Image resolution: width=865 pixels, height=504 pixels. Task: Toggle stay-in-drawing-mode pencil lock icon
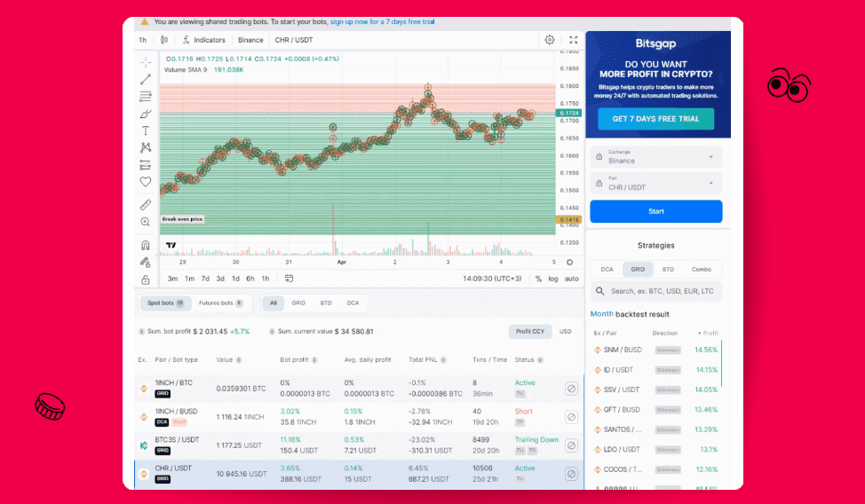pos(146,262)
